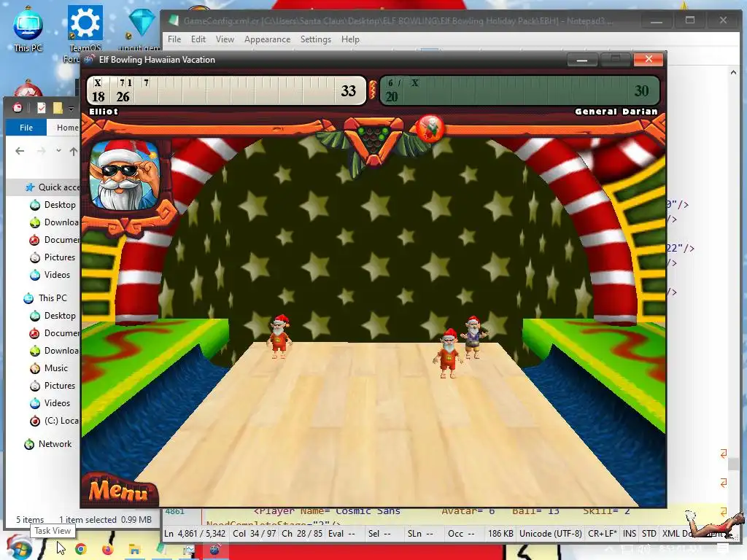Select Videos under This PC

tap(57, 403)
